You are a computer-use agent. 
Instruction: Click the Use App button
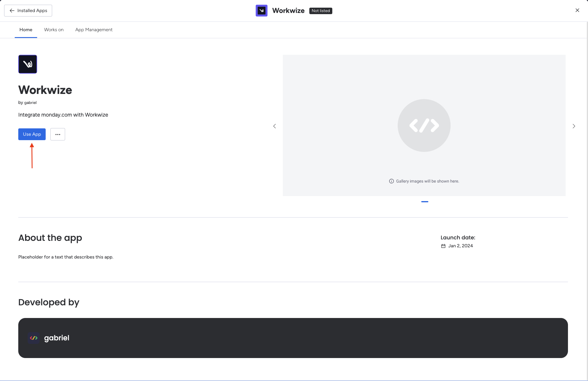point(32,134)
